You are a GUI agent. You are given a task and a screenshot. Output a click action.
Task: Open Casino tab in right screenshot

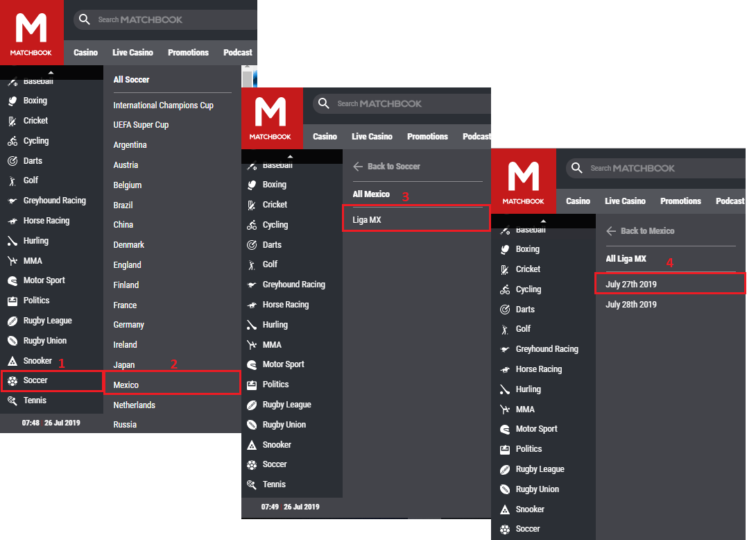click(x=578, y=201)
